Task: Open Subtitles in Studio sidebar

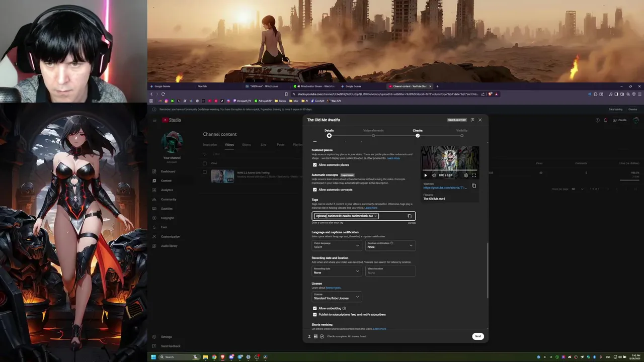Action: 167,209
